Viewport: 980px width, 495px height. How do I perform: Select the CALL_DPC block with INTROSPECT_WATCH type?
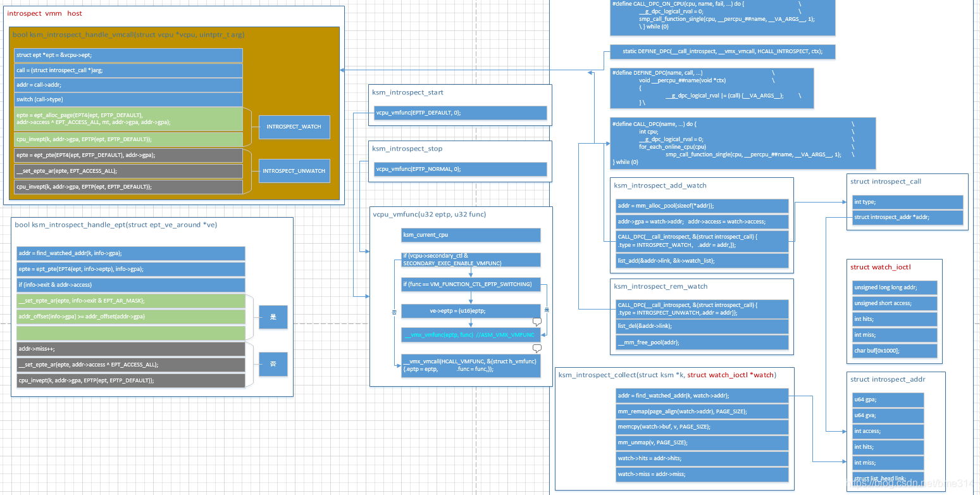point(702,241)
